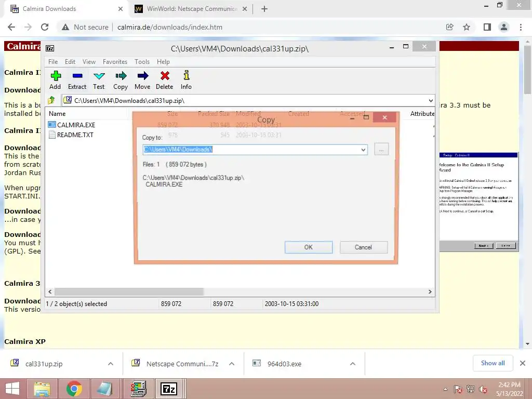Open Chrome three-dot menu
532x399 pixels.
521,27
